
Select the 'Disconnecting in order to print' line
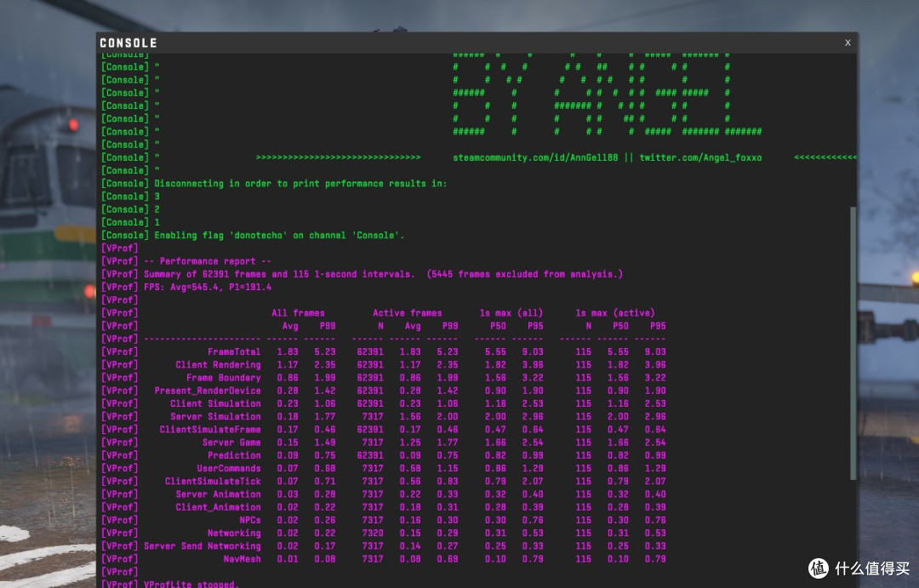click(274, 184)
